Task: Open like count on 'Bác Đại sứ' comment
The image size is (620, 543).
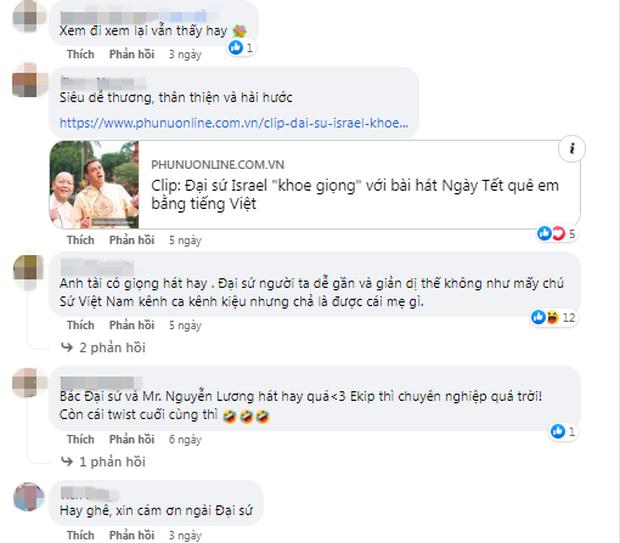Action: tap(563, 431)
